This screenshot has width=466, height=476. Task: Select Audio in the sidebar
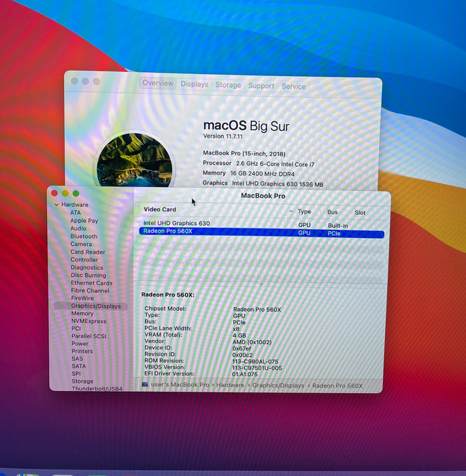click(x=78, y=228)
